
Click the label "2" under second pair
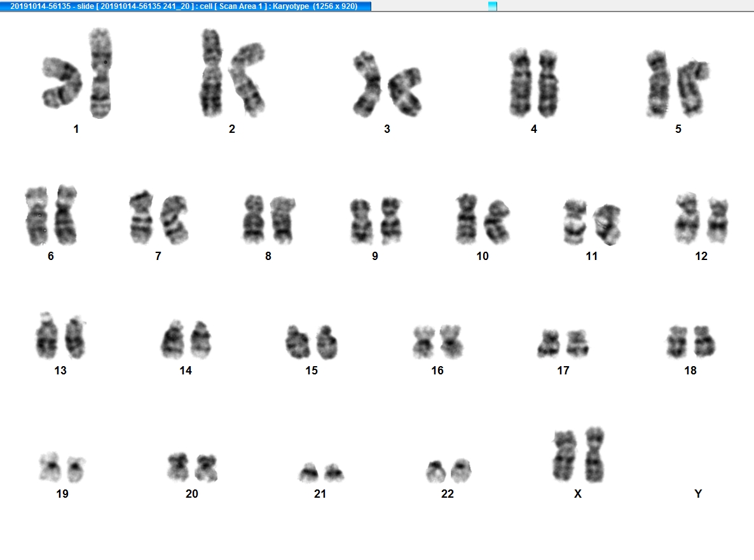(x=232, y=129)
